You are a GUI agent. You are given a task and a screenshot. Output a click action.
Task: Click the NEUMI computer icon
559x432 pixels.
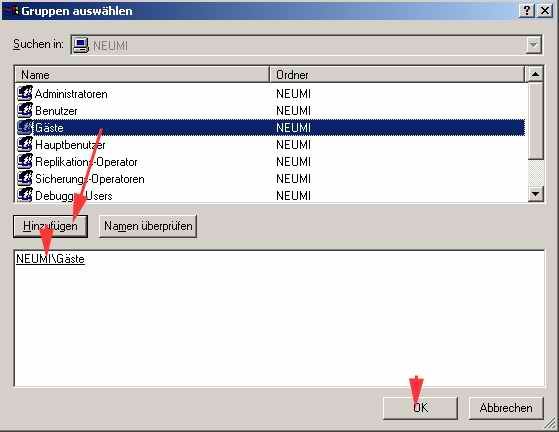81,45
